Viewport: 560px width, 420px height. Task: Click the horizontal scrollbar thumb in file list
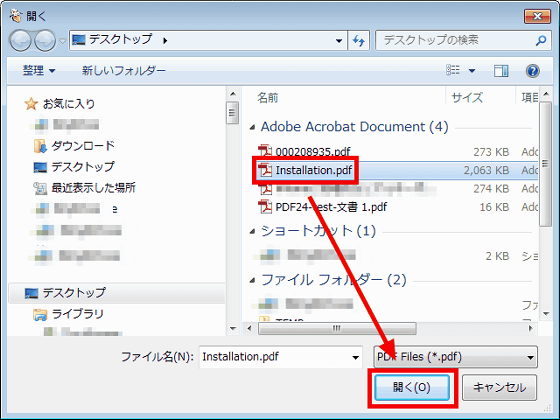(x=337, y=328)
